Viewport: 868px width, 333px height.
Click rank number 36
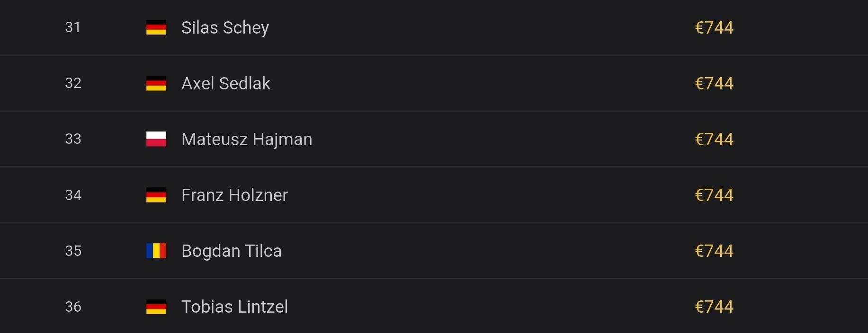(x=73, y=307)
